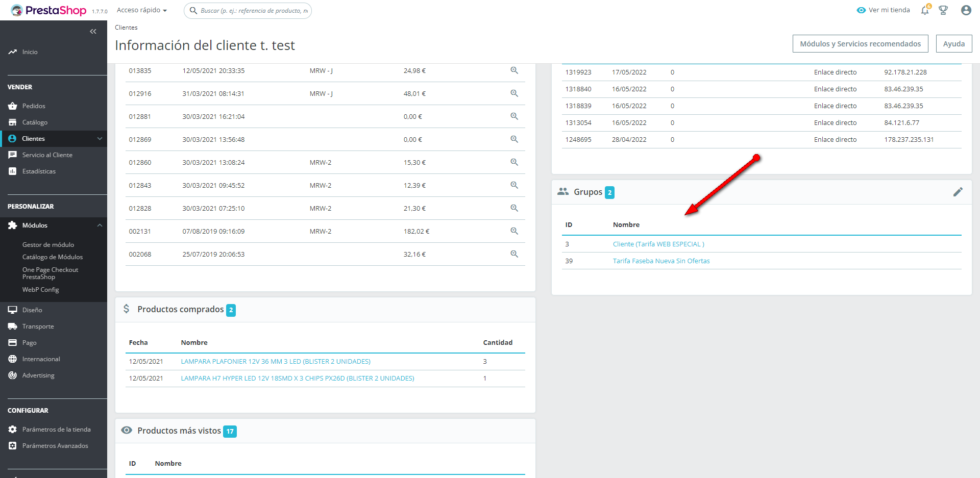Select order row 012916 amount 48,01 €
Viewport: 980px width, 478px height.
tap(414, 93)
